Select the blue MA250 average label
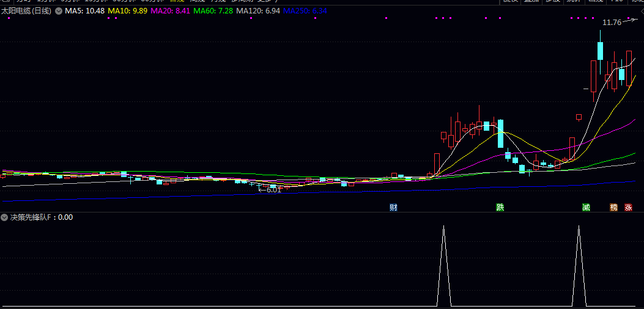644x309 pixels. click(305, 11)
